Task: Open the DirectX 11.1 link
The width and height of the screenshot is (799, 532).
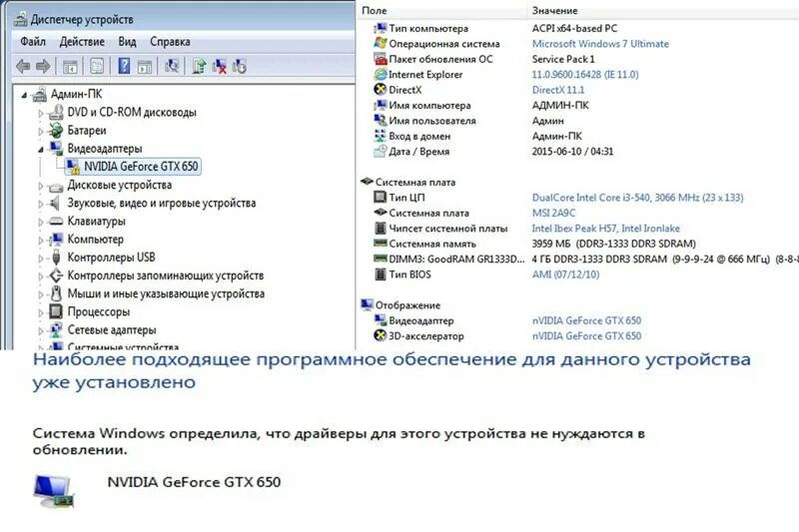Action: [558, 90]
